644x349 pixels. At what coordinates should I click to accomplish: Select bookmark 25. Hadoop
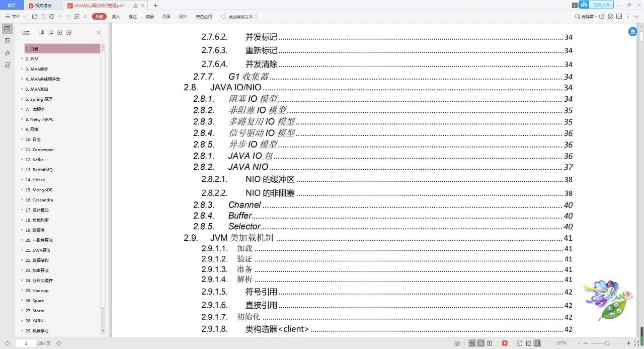(37, 291)
